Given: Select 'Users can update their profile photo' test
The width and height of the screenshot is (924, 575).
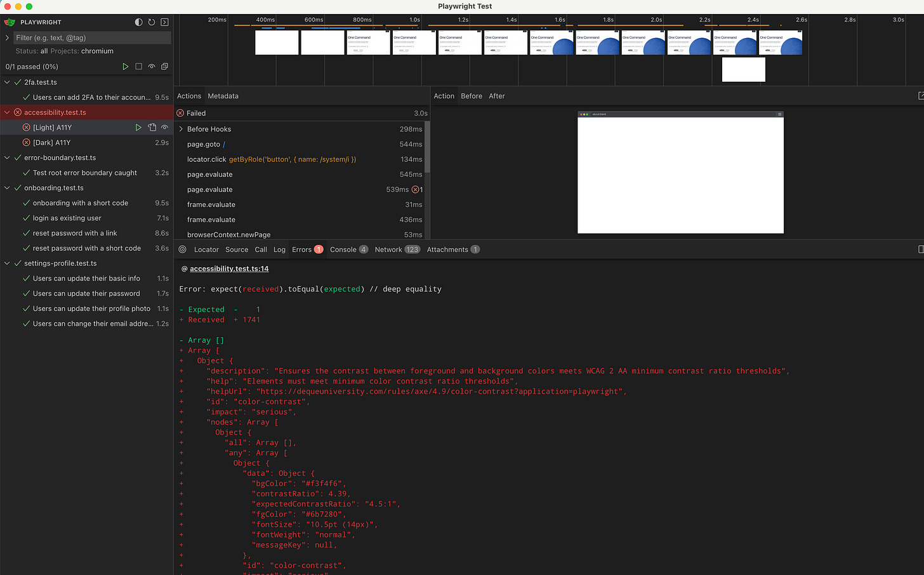Looking at the screenshot, I should (x=86, y=308).
